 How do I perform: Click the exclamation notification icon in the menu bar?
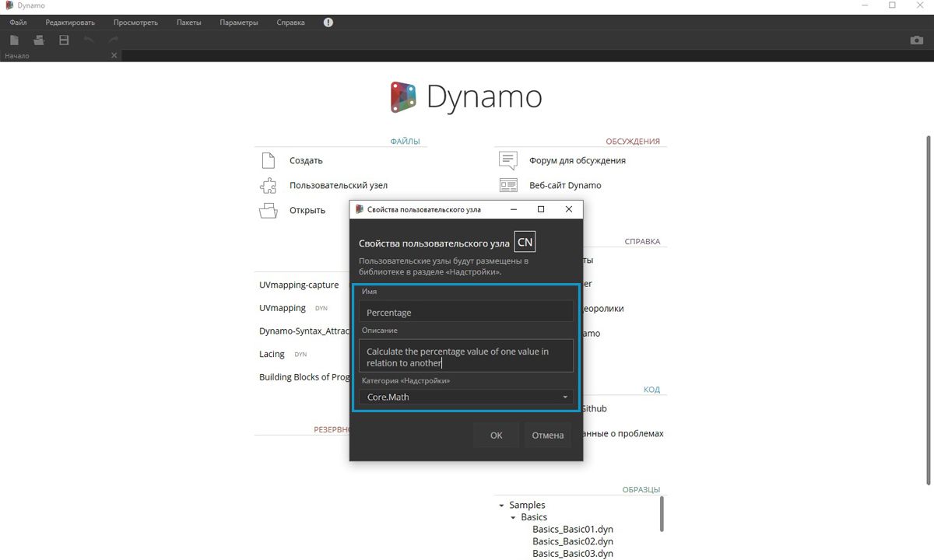point(328,23)
